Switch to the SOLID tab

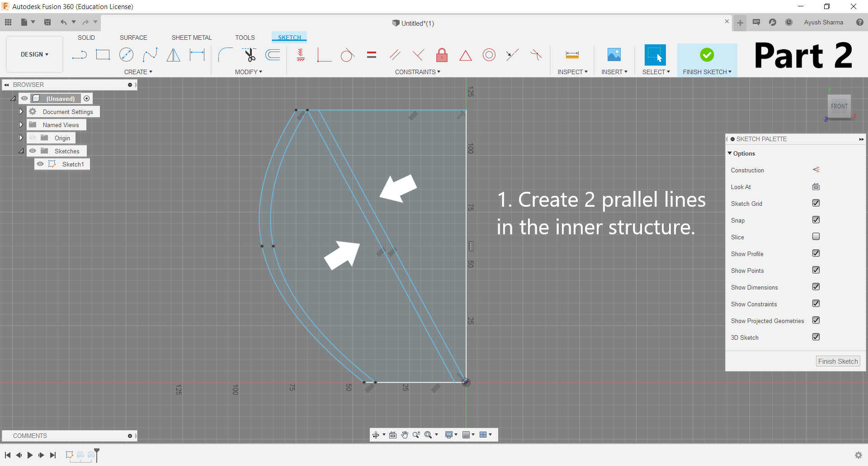[x=86, y=38]
